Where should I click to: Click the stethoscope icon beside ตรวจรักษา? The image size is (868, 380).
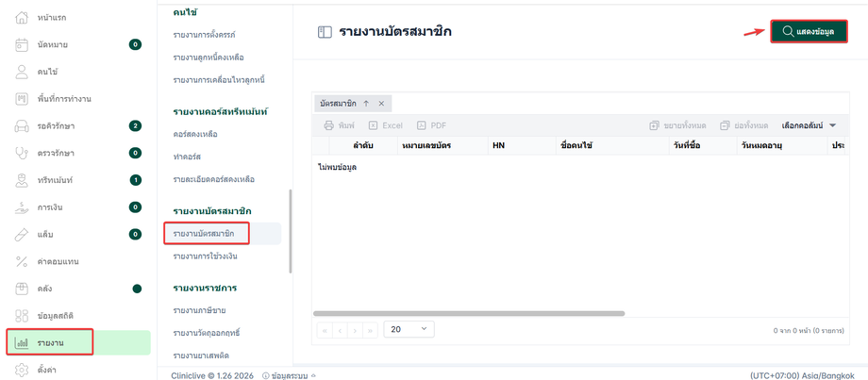pyautogui.click(x=21, y=153)
